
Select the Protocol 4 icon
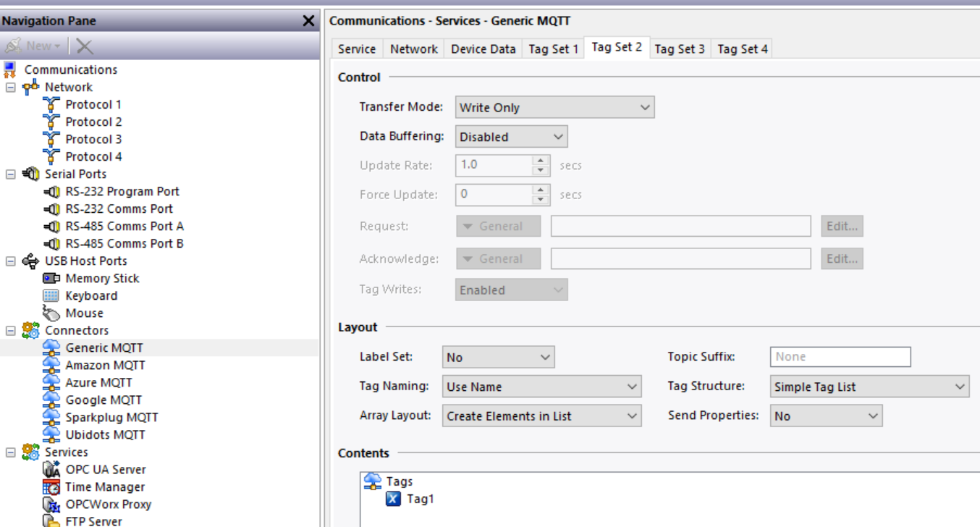tap(51, 156)
